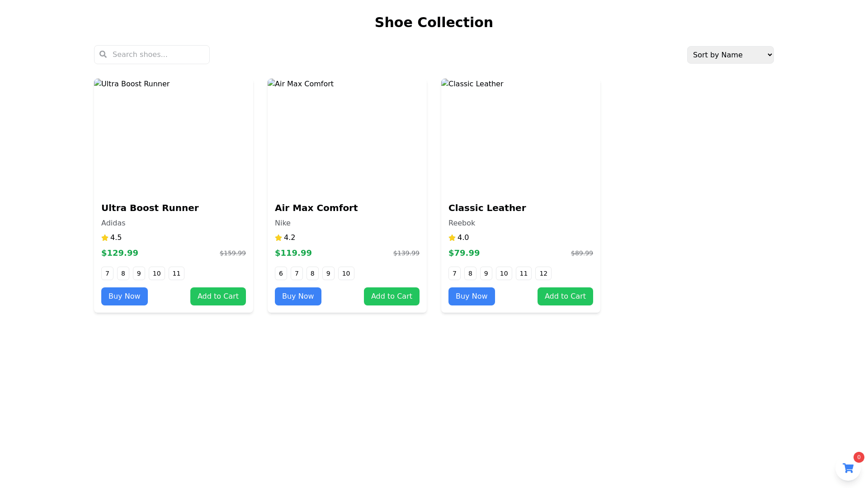Open the shopping cart icon
This screenshot has height=488, width=868.
click(848, 468)
